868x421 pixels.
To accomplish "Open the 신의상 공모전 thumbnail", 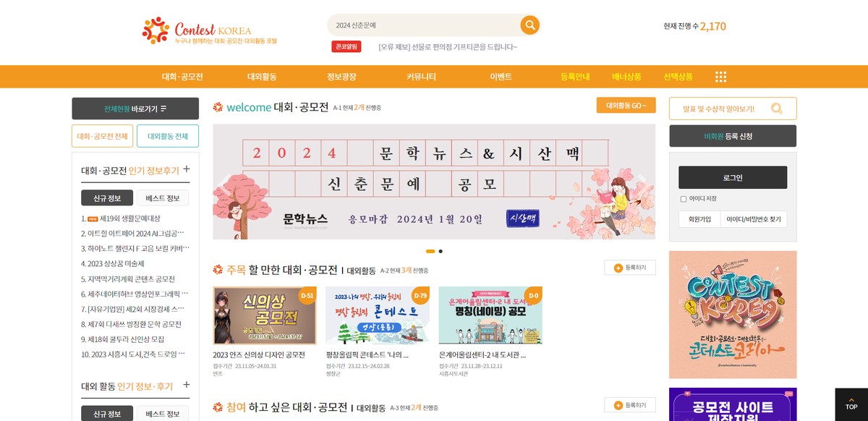I will point(265,315).
